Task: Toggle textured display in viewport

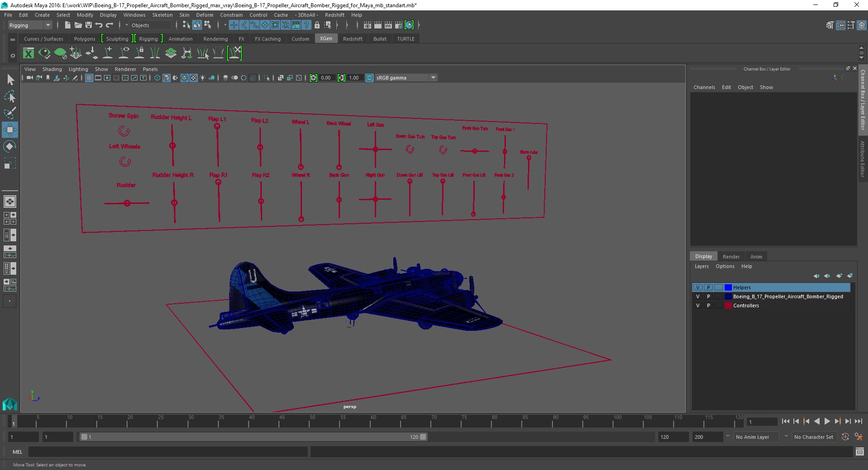Action: (193, 78)
